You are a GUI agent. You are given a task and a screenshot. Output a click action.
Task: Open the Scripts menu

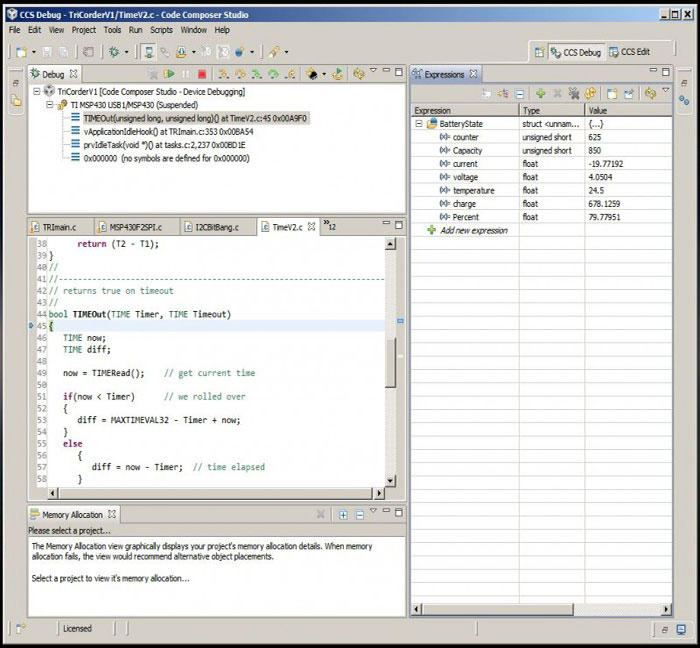(x=161, y=30)
